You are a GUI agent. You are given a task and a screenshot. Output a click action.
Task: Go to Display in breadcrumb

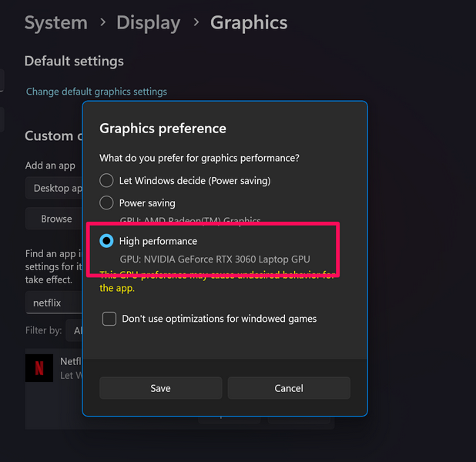pos(148,23)
